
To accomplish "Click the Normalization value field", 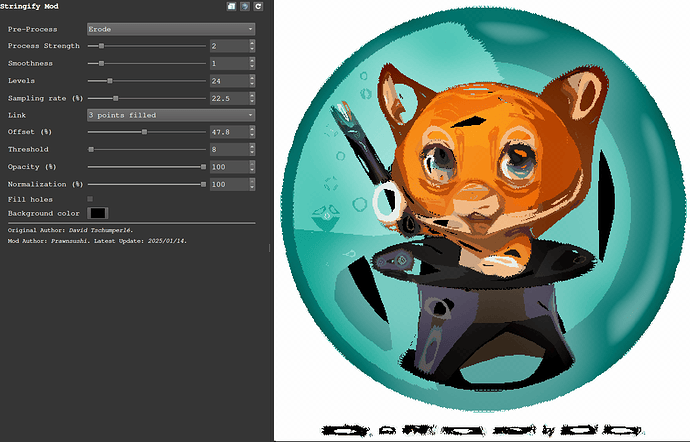I will [227, 184].
